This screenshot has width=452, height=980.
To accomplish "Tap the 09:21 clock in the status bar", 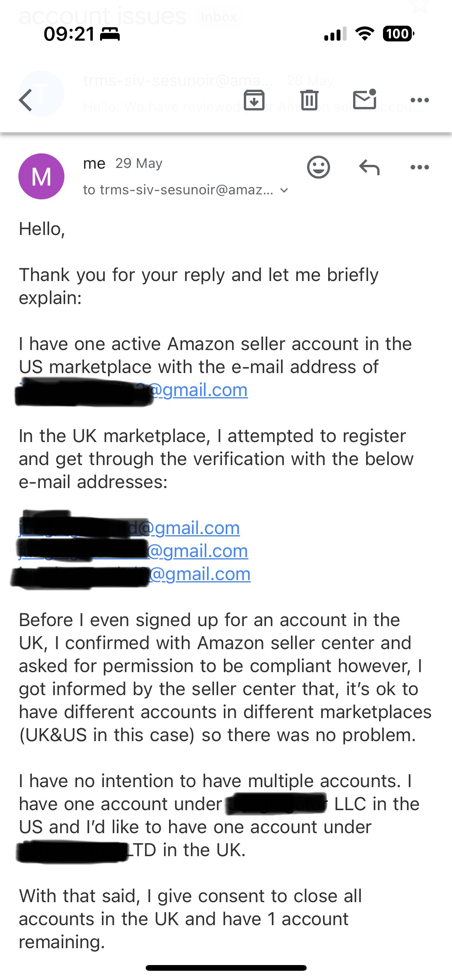I will coord(69,34).
